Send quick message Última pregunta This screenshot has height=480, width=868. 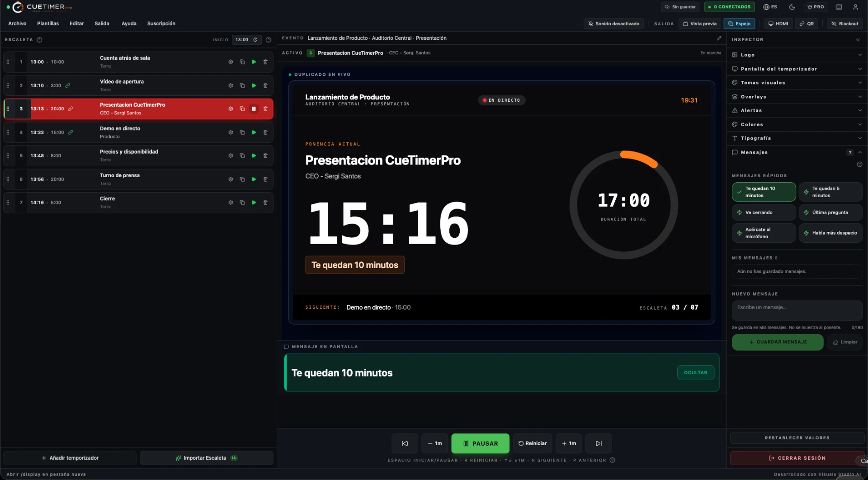coord(830,212)
